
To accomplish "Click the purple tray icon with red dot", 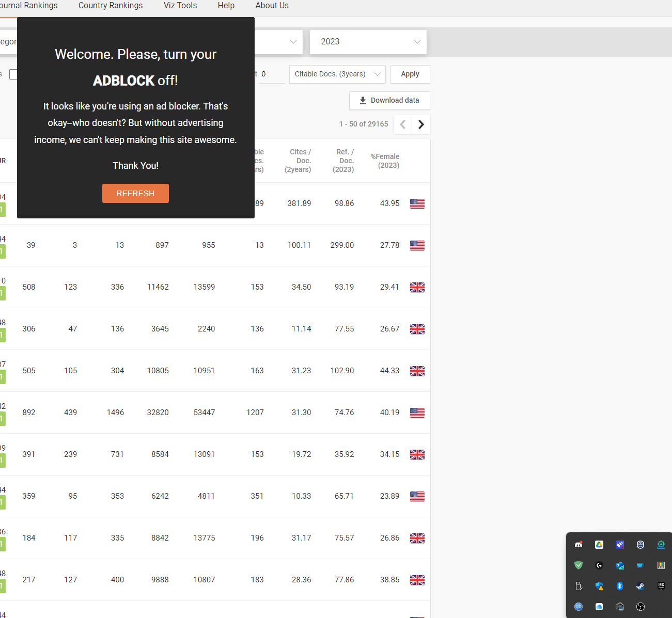I will tap(620, 545).
